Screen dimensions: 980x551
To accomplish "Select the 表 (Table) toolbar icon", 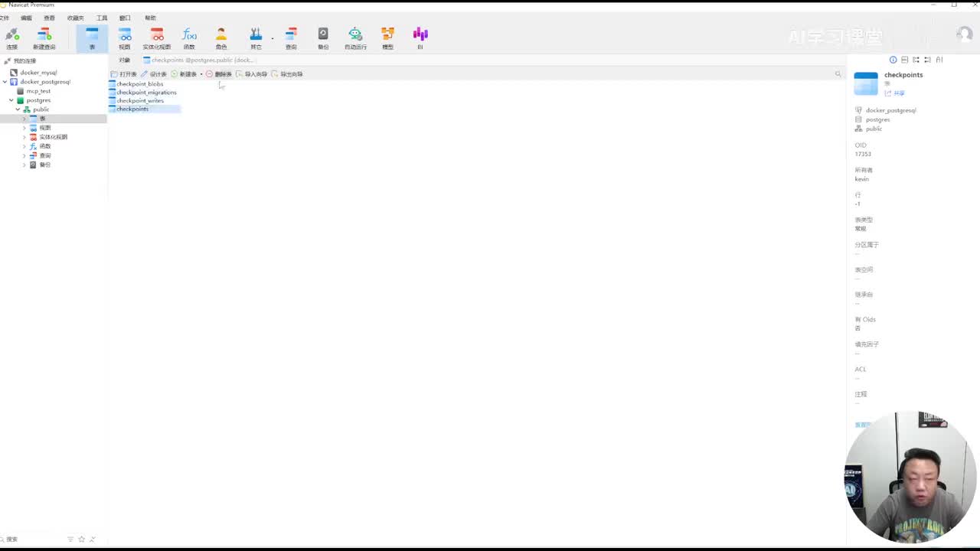I will (92, 38).
